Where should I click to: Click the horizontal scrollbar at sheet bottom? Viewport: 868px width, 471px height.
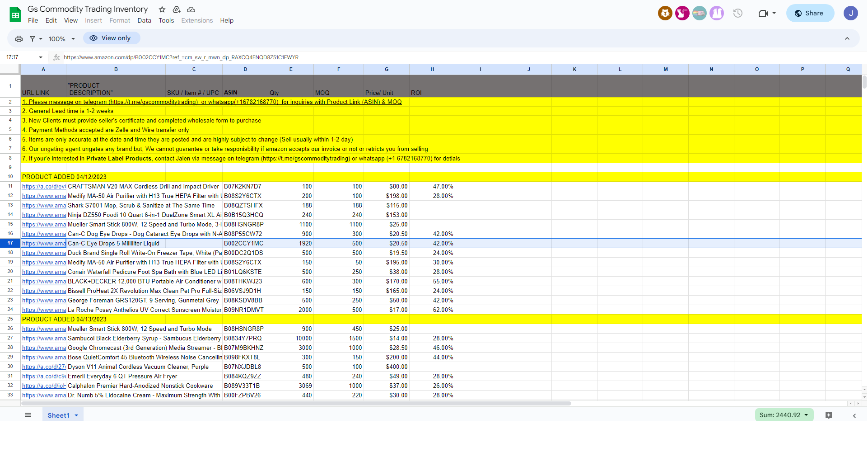point(296,403)
